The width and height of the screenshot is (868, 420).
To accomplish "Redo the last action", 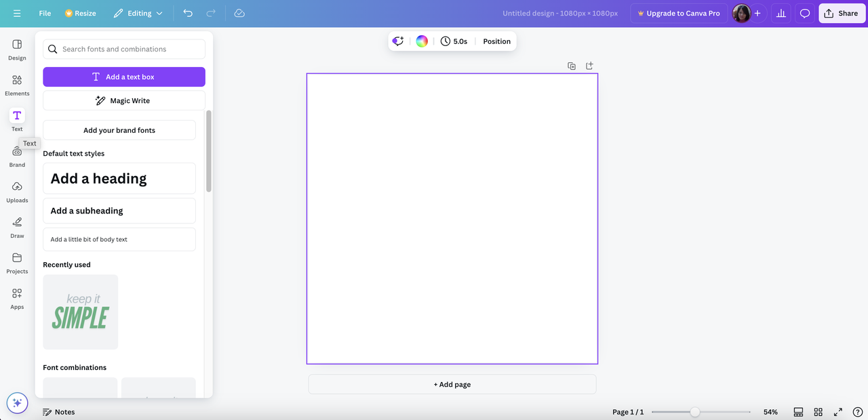I will [x=211, y=14].
